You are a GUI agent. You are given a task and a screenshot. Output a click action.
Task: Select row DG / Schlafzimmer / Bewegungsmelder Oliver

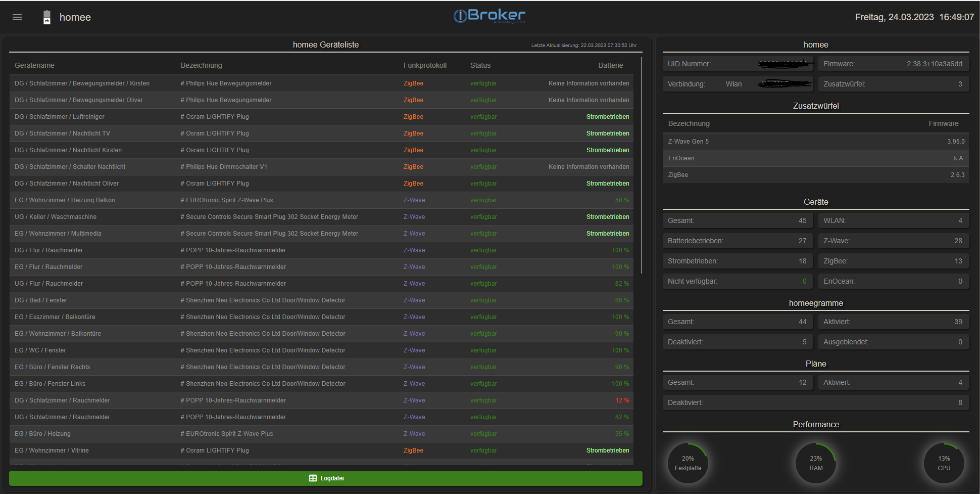(x=321, y=100)
